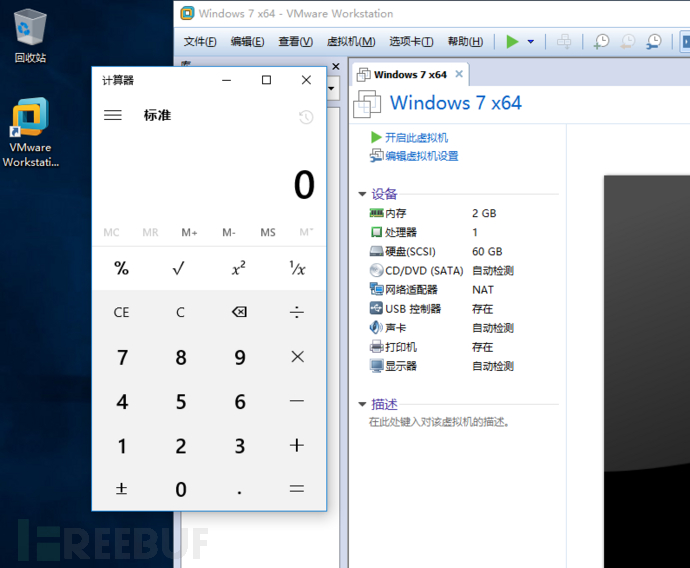Add to memory with M+ key

point(189,232)
